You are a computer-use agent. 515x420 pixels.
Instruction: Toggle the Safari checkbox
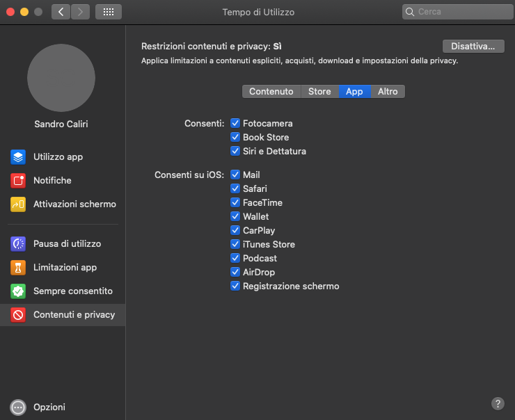[x=235, y=188]
